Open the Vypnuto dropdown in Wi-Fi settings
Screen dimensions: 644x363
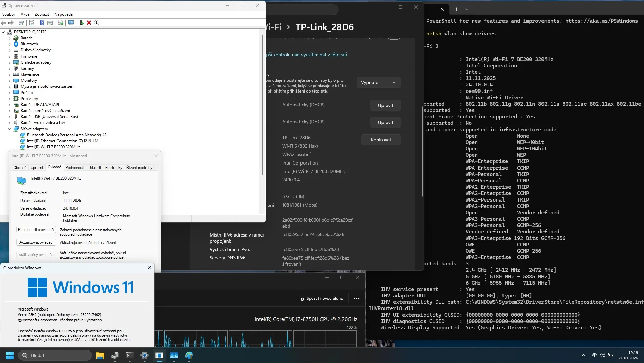click(378, 82)
